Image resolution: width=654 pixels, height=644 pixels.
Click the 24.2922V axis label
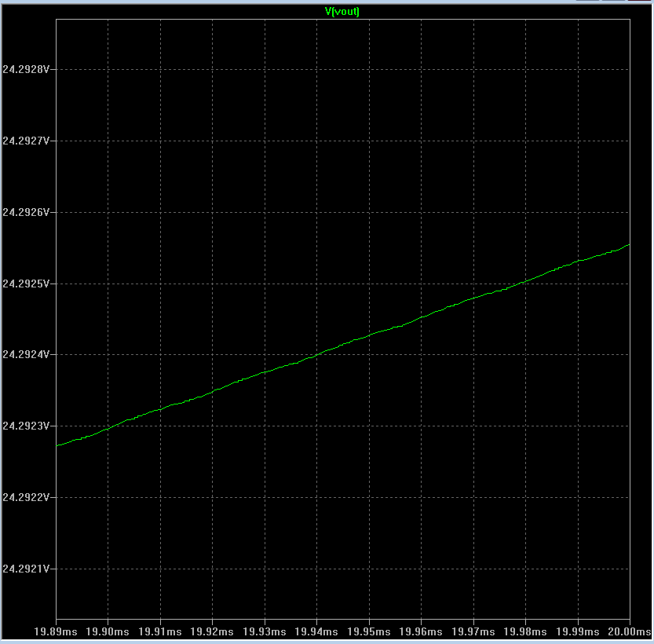point(26,497)
